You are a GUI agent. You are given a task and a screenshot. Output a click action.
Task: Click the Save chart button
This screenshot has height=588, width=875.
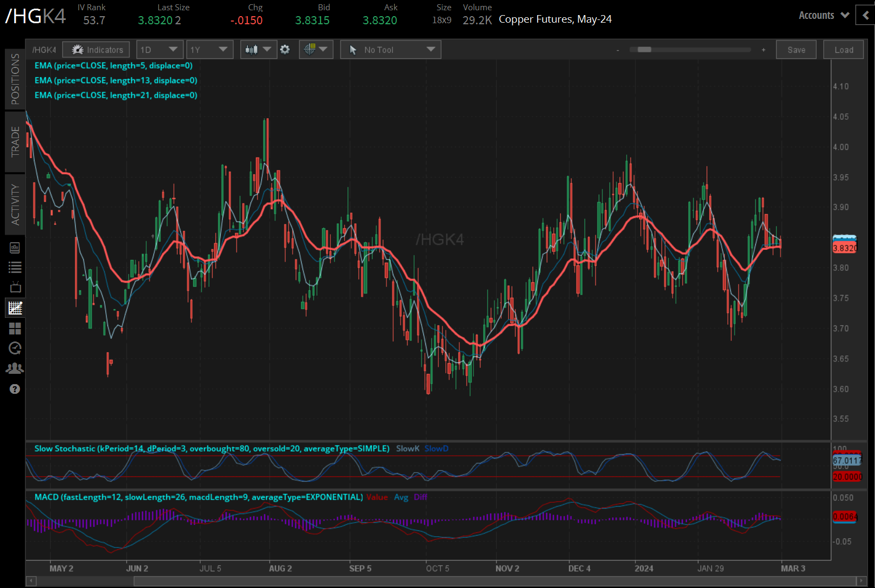(796, 50)
